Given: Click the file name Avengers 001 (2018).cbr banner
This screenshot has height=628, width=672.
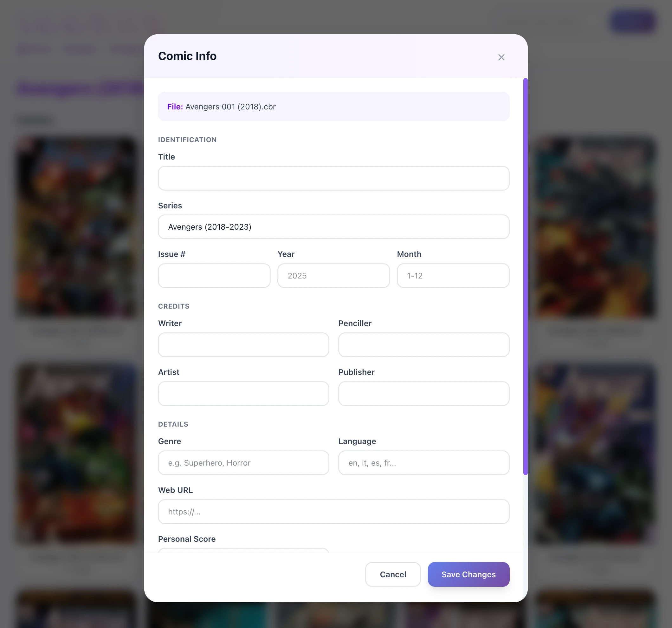Looking at the screenshot, I should coord(333,106).
